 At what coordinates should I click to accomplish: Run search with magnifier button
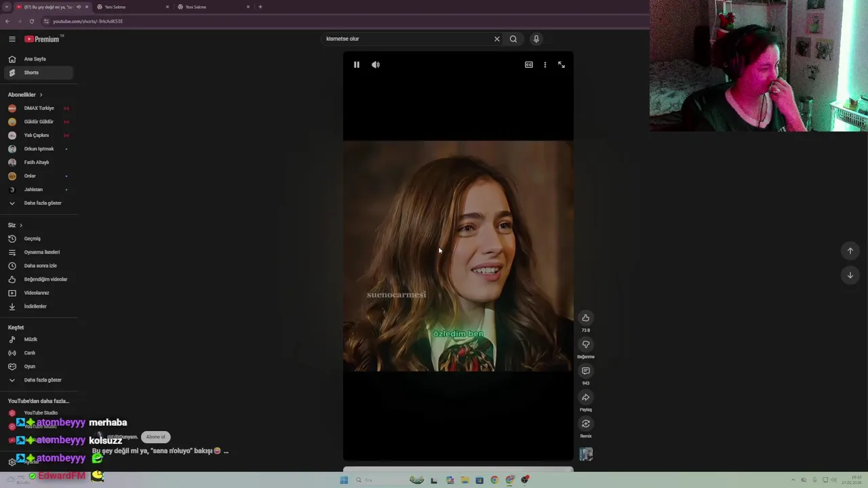click(513, 39)
